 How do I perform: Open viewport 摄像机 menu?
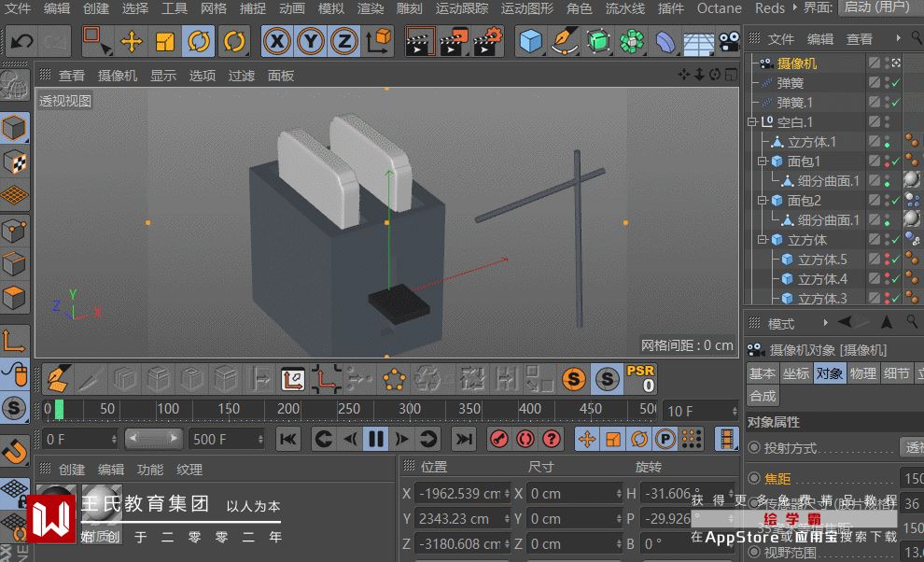click(x=118, y=76)
